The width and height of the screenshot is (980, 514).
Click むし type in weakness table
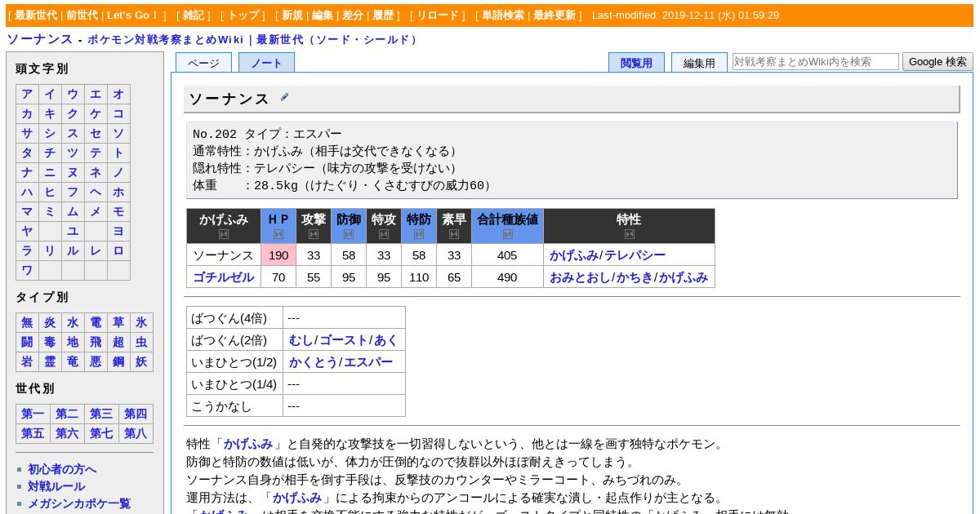pyautogui.click(x=301, y=340)
